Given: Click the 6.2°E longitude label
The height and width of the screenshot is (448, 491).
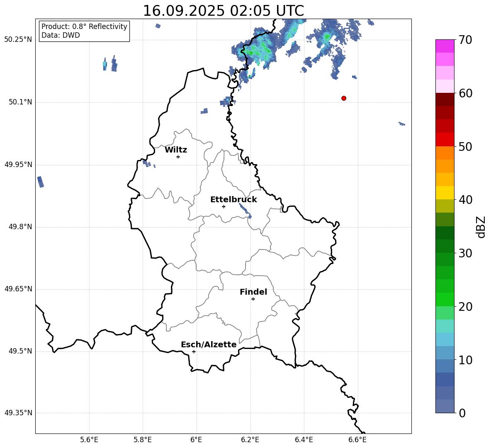Looking at the screenshot, I should pos(250,440).
